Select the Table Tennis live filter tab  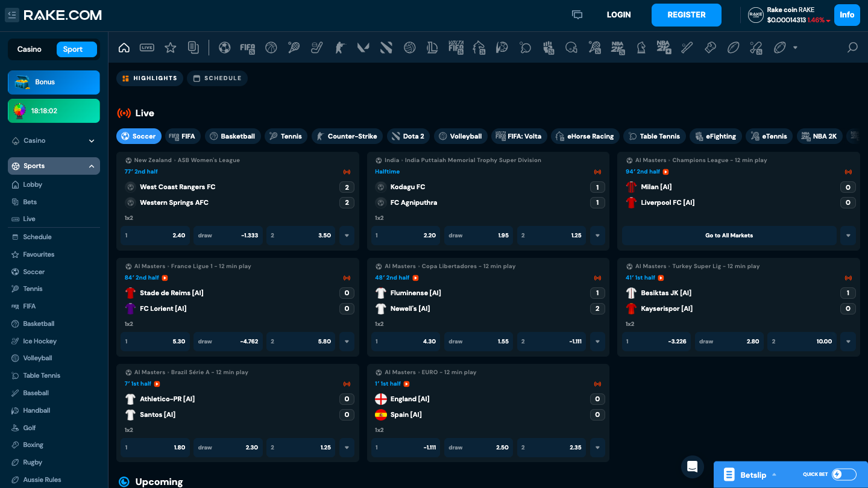point(654,136)
